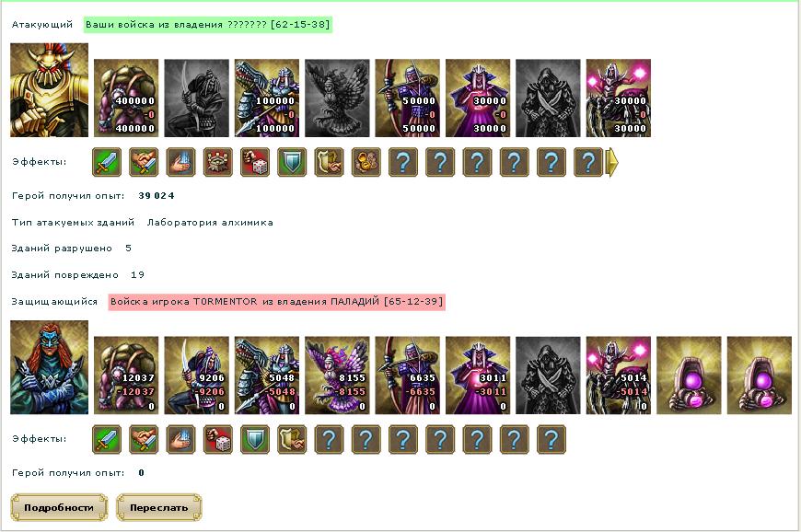Click the Переслать button
801x532 pixels.
(159, 507)
